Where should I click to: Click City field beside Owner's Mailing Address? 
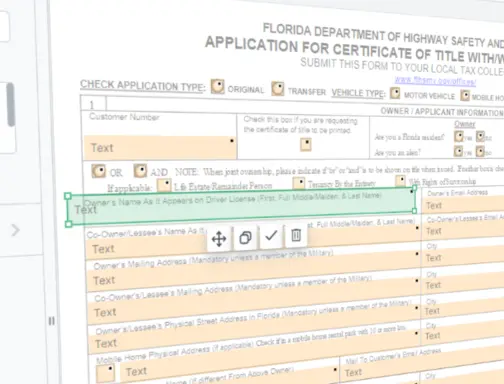tap(464, 258)
